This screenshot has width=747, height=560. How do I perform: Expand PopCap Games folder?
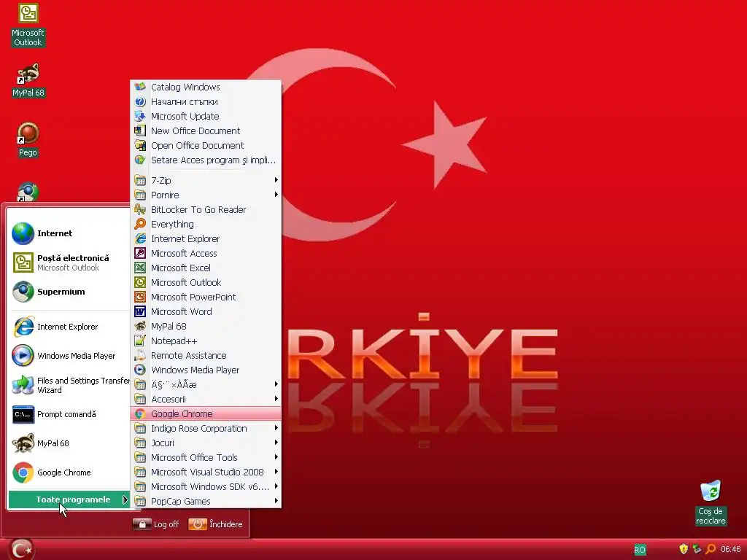pyautogui.click(x=206, y=502)
